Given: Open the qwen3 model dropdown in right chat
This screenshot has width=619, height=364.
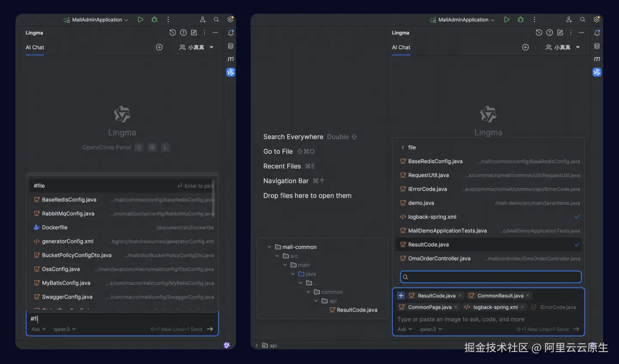Looking at the screenshot, I should pos(431,329).
